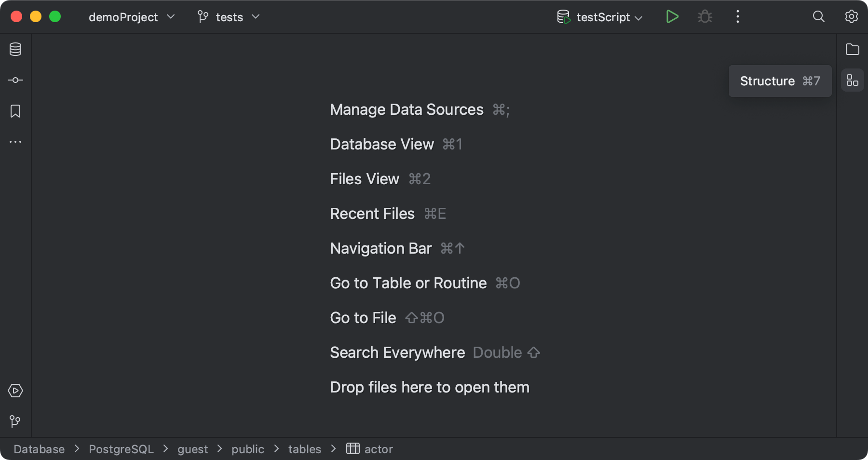The image size is (868, 460).
Task: Open the Bookmarks panel
Action: [15, 111]
